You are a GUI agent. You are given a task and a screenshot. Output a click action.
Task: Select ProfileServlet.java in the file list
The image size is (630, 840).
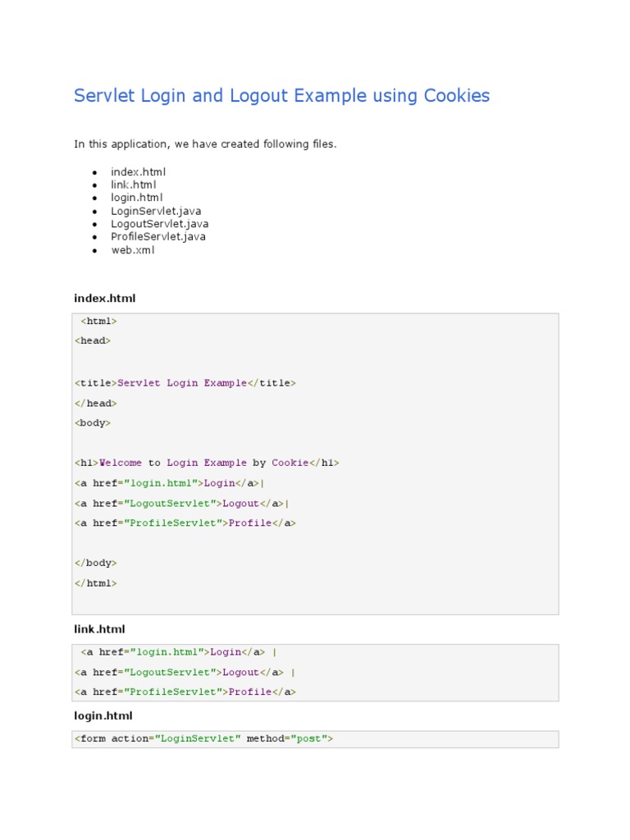[x=158, y=237]
